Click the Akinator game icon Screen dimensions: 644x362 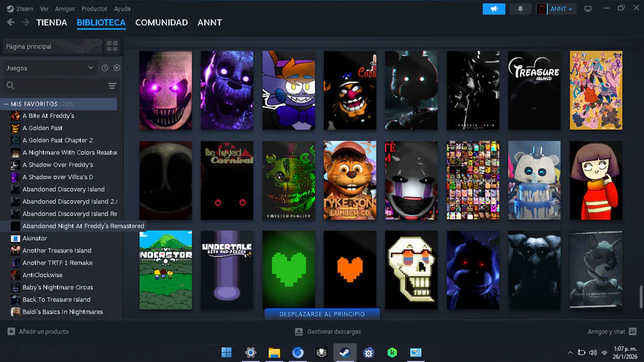tap(15, 238)
